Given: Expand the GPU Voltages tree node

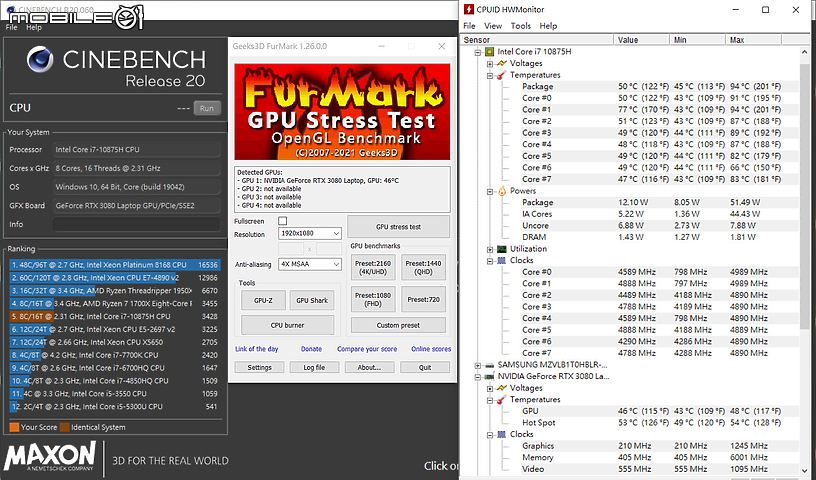Looking at the screenshot, I should [490, 388].
